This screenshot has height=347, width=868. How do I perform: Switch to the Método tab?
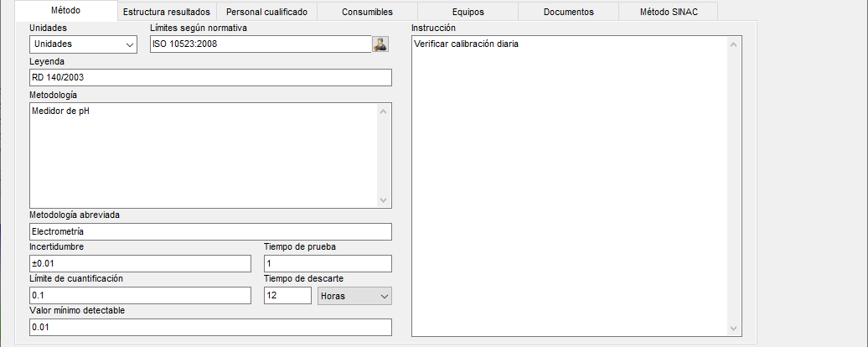click(65, 11)
